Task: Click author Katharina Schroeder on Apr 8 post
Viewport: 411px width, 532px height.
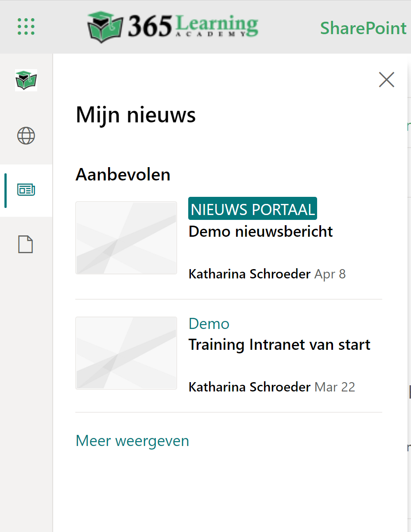Action: coord(249,274)
